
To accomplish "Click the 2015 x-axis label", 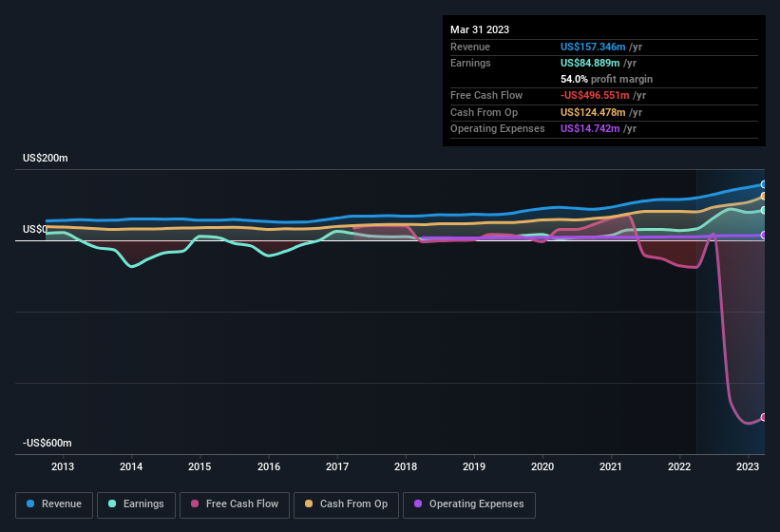I will (x=200, y=466).
